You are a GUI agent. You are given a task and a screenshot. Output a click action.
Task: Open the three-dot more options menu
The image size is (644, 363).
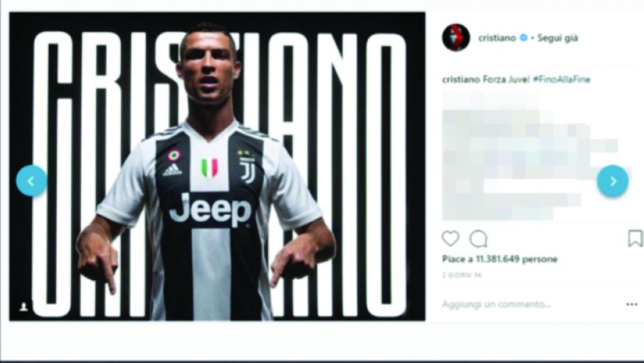[632, 304]
